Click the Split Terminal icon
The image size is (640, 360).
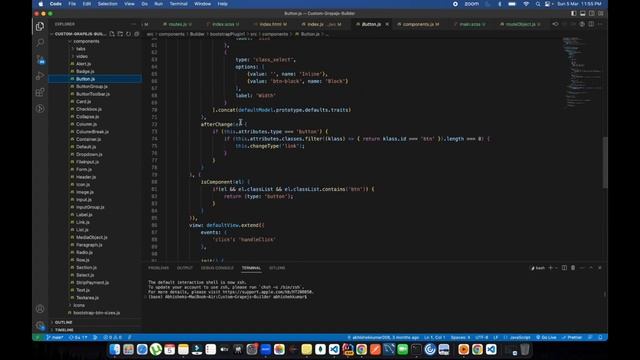pos(564,268)
